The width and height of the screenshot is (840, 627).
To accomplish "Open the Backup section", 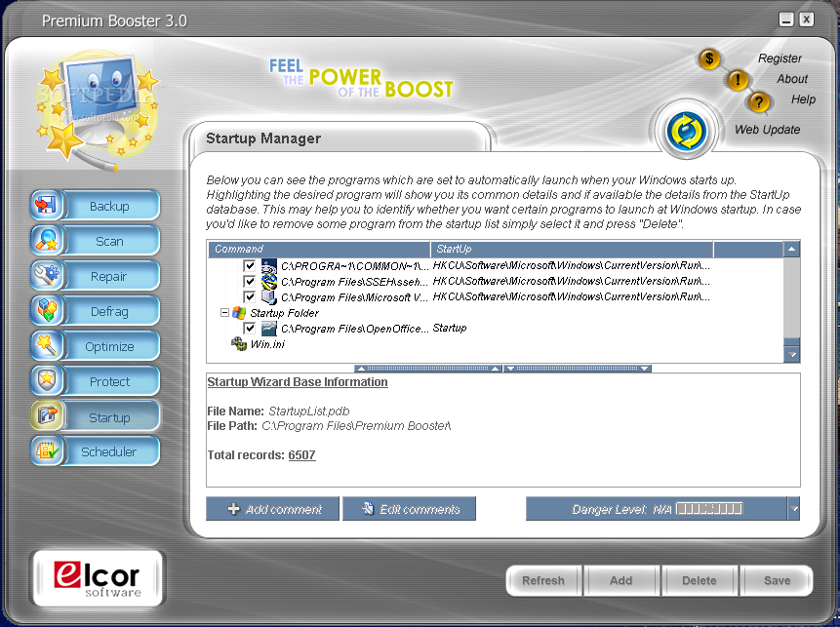I will coord(109,206).
